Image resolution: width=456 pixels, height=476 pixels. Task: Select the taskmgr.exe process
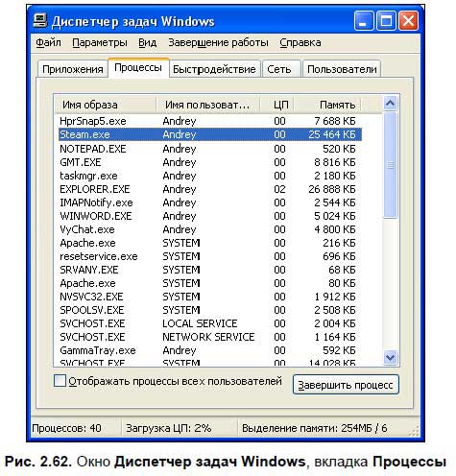tap(210, 176)
